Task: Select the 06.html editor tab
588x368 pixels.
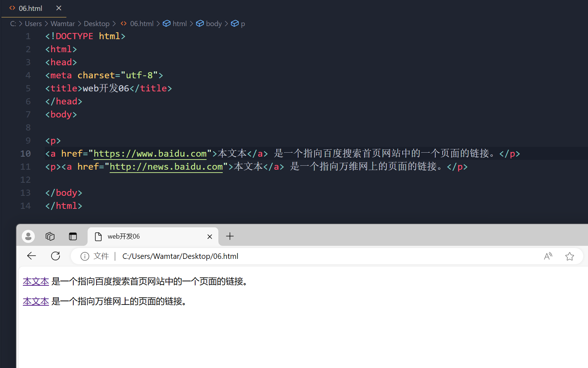Action: [x=34, y=8]
